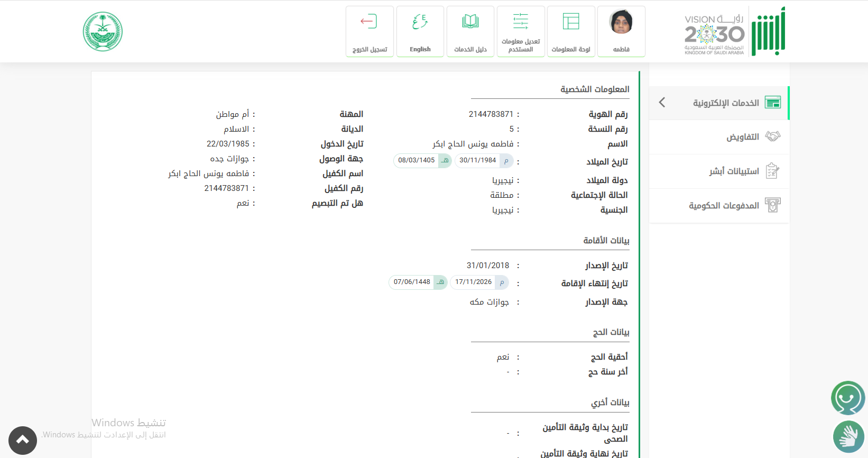Viewport: 868px width, 458px height.
Task: Open the sign language assistance icon
Action: [848, 437]
